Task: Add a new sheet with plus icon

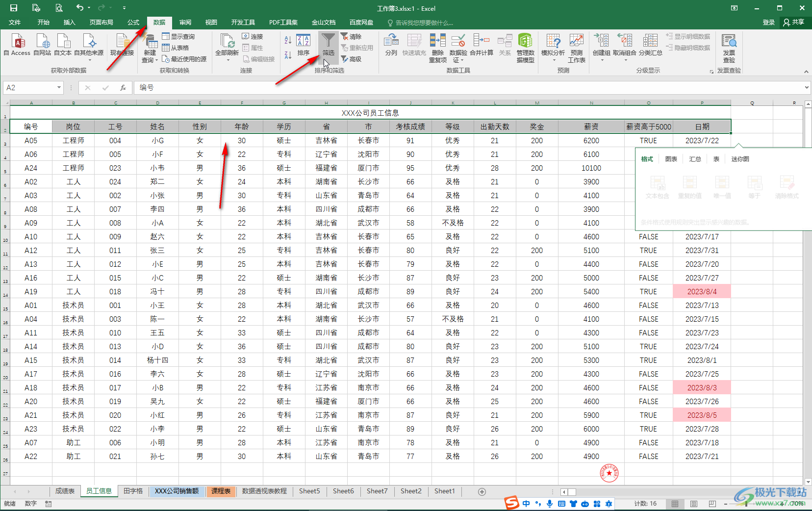Action: pos(482,491)
